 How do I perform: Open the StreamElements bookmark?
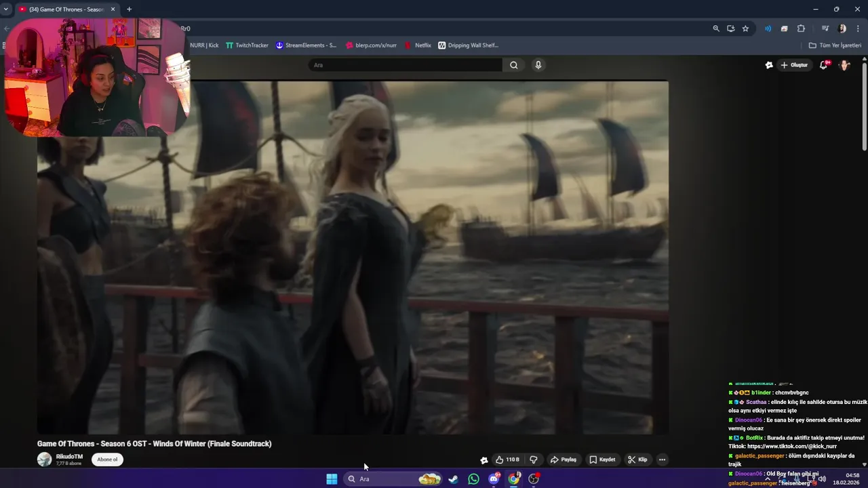coord(306,45)
